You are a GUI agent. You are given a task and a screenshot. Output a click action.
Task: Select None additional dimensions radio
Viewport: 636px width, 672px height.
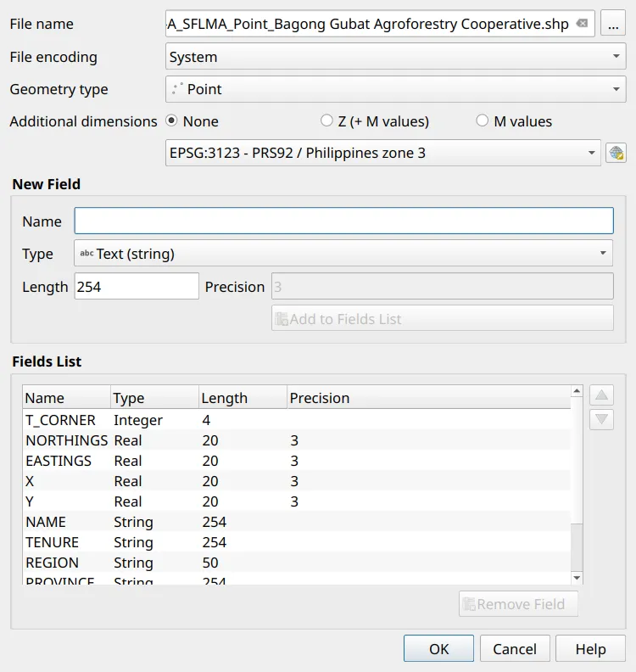click(x=171, y=120)
